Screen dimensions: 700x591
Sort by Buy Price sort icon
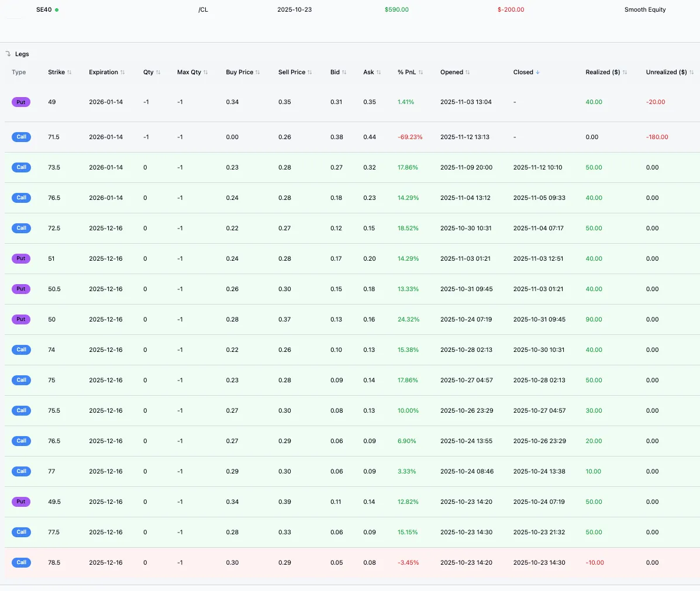[x=257, y=72]
